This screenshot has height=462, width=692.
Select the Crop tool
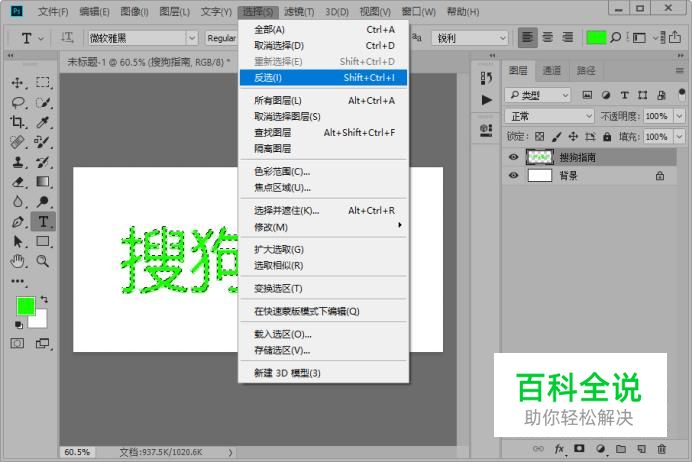[18, 122]
